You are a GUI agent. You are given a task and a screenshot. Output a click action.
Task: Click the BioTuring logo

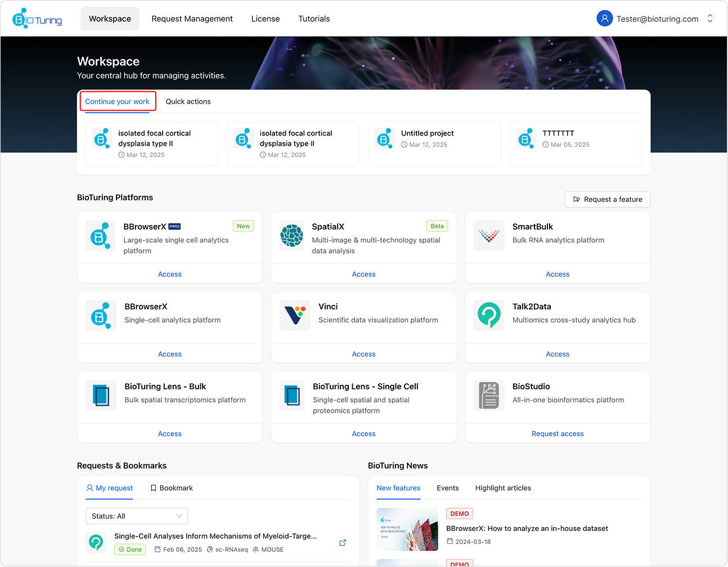[x=37, y=19]
